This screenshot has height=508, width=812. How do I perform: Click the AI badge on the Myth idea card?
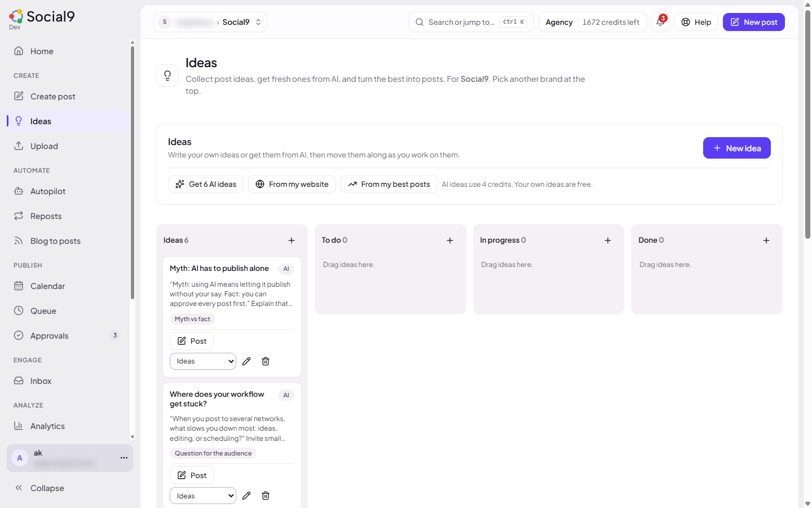[x=286, y=269]
